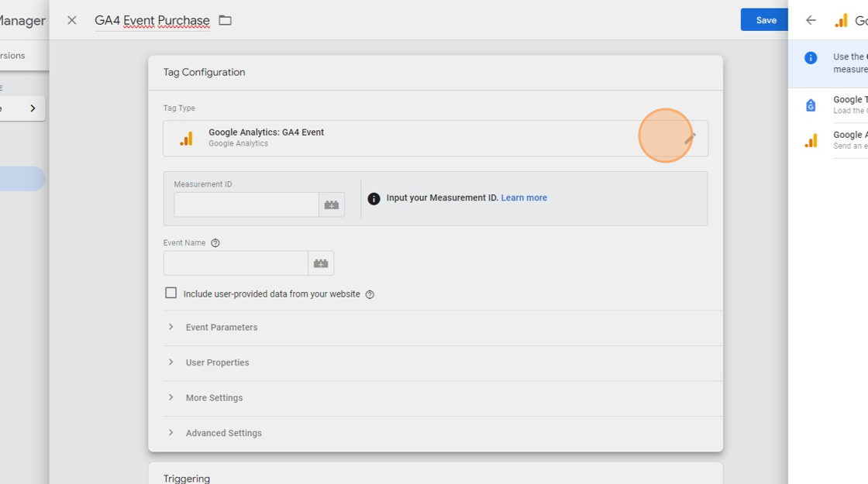This screenshot has height=484, width=868.
Task: Rename the GA4 Event Purchase tag title
Action: pos(152,20)
